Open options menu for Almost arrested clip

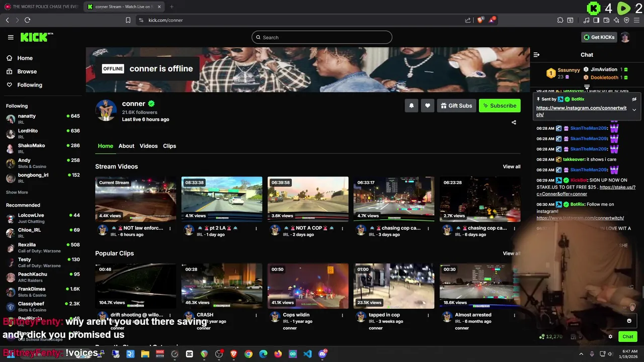(x=514, y=315)
